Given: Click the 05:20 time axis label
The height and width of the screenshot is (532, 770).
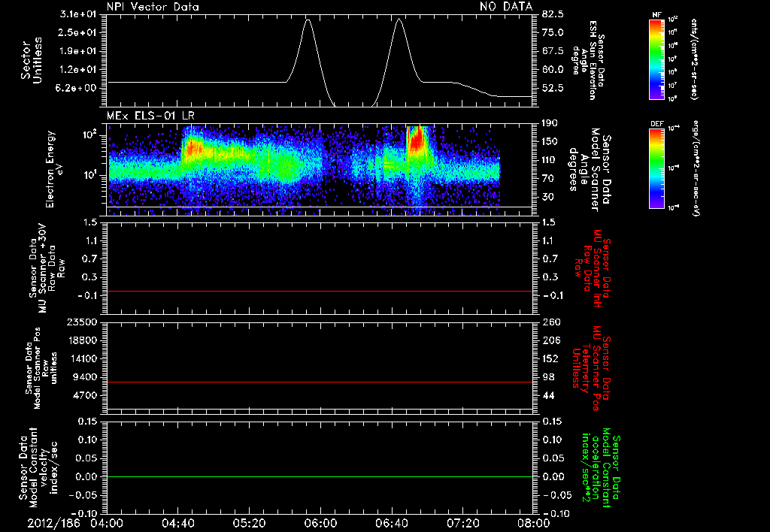Looking at the screenshot, I should pyautogui.click(x=249, y=523).
